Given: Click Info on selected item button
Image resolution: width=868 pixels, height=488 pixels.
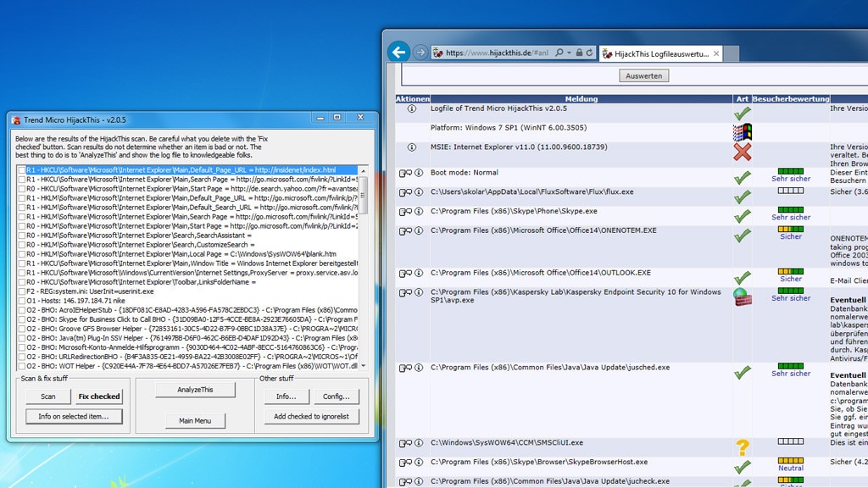Looking at the screenshot, I should 74,416.
